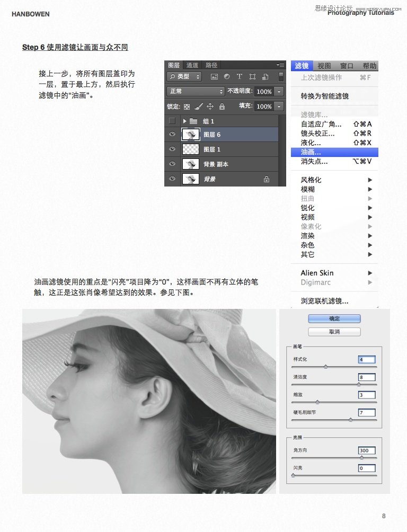Screen dimensions: 407x532
Task: Show the hidden 组 1 group
Action: click(x=172, y=121)
